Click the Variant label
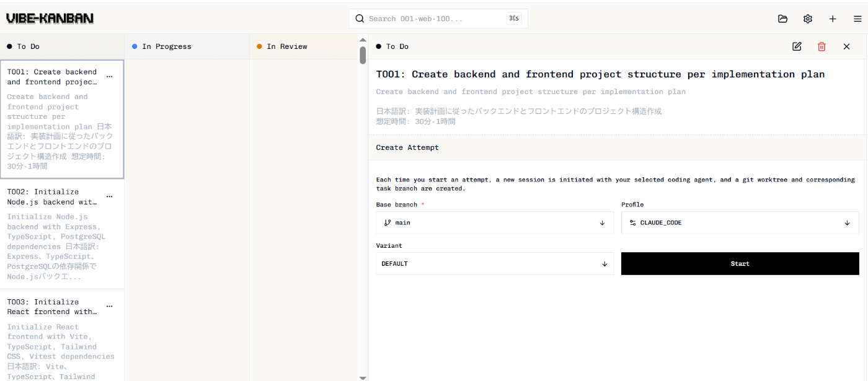The width and height of the screenshot is (868, 381). [x=389, y=245]
